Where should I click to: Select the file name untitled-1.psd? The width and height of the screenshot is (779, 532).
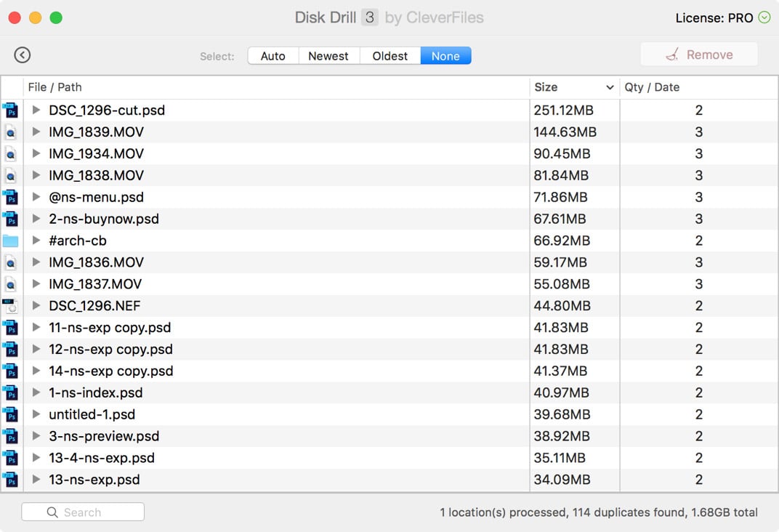92,415
